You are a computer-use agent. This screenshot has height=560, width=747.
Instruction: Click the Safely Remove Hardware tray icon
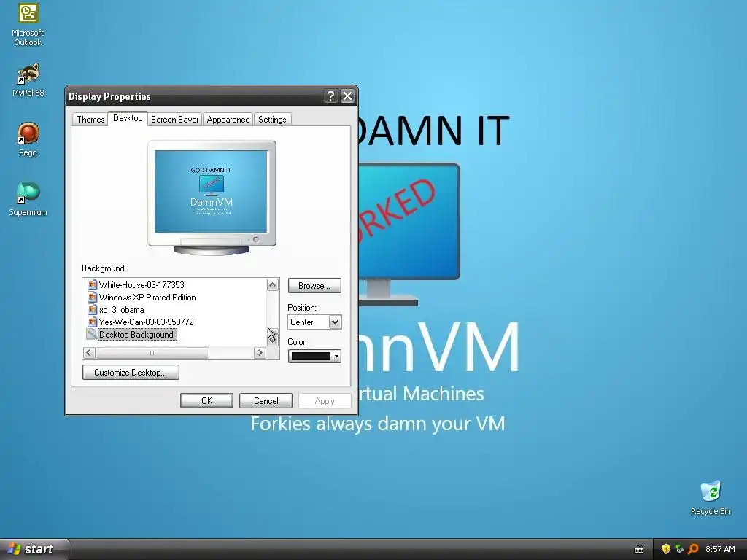pyautogui.click(x=679, y=549)
